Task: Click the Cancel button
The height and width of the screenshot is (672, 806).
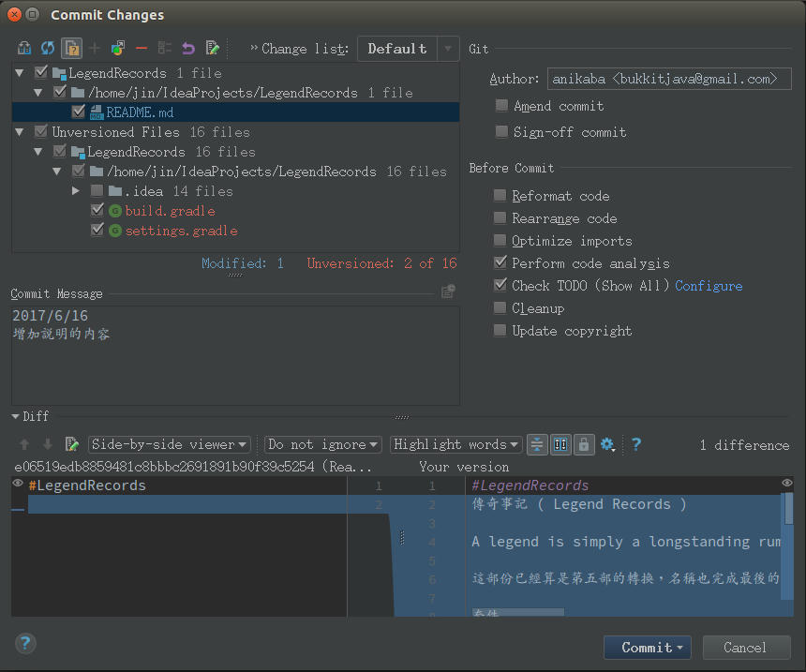Action: (x=746, y=648)
